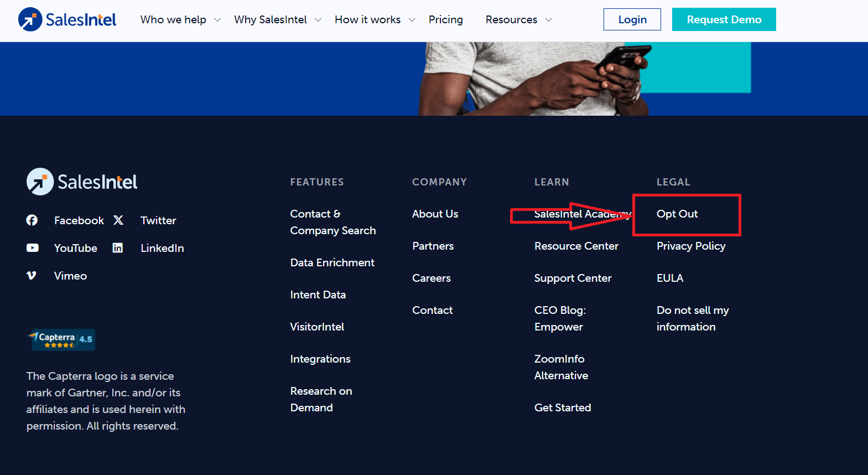This screenshot has height=475, width=868.
Task: Click the Capterra 4.5 rating badge
Action: (62, 339)
